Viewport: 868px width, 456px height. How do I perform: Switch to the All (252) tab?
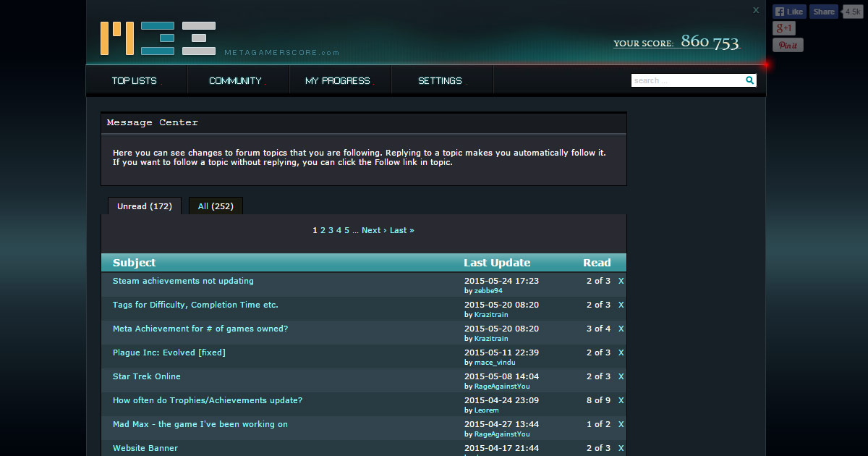pos(215,206)
